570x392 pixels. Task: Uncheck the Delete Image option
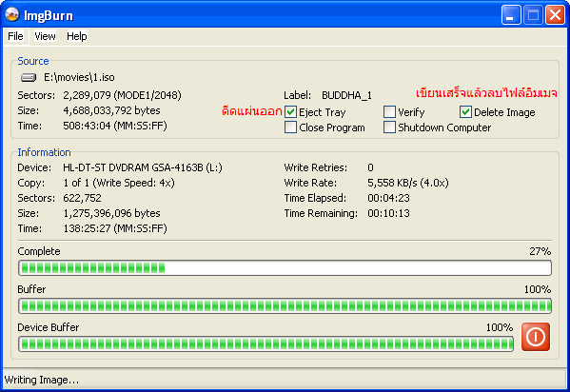coord(465,112)
